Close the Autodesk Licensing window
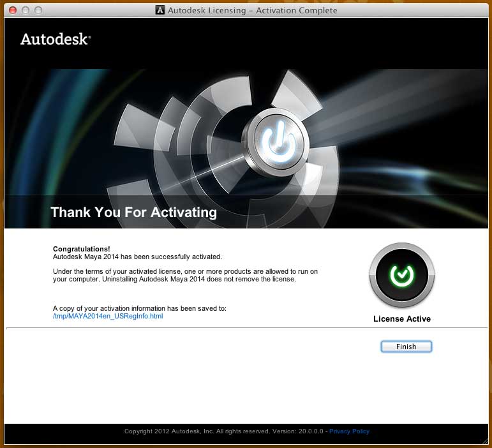492x448 pixels. (x=13, y=10)
